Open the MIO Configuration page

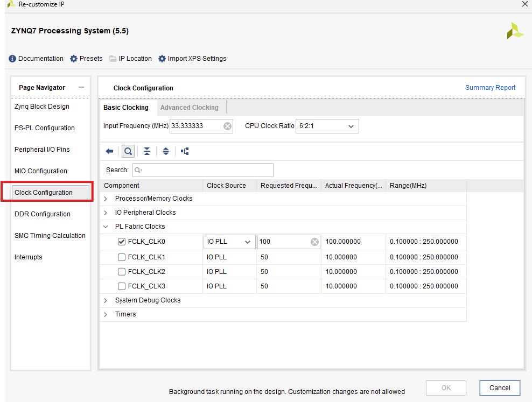click(41, 171)
